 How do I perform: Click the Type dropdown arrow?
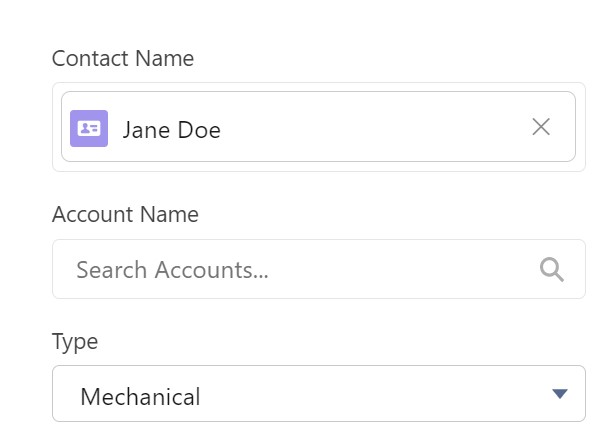tap(560, 394)
